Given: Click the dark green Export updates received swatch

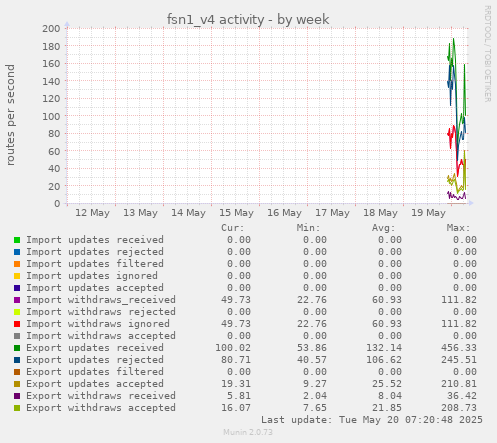Looking at the screenshot, I should pos(17,348).
